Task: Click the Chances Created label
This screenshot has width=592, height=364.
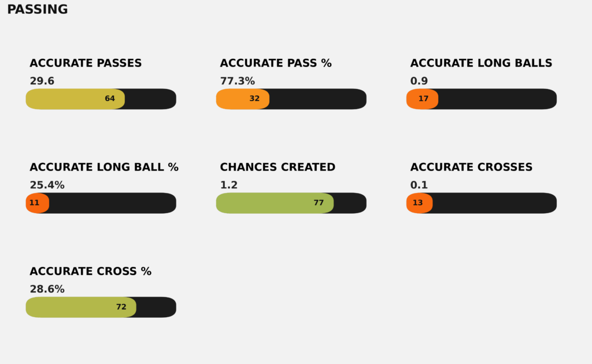Action: pyautogui.click(x=277, y=168)
